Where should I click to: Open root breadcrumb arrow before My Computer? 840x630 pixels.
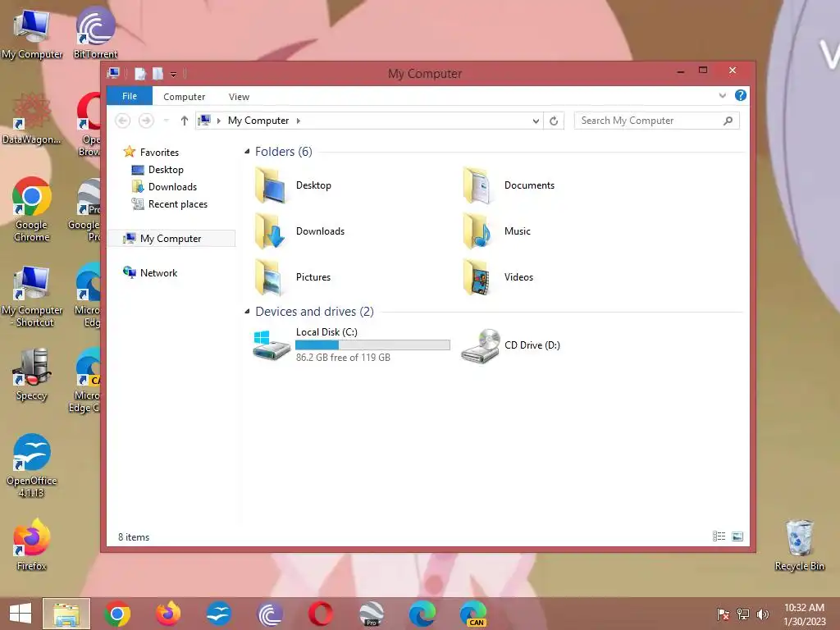pyautogui.click(x=218, y=121)
